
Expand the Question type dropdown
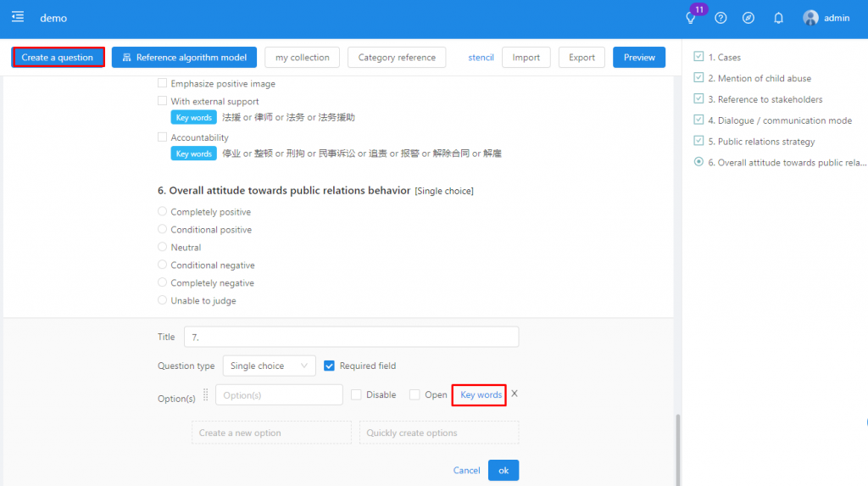269,366
